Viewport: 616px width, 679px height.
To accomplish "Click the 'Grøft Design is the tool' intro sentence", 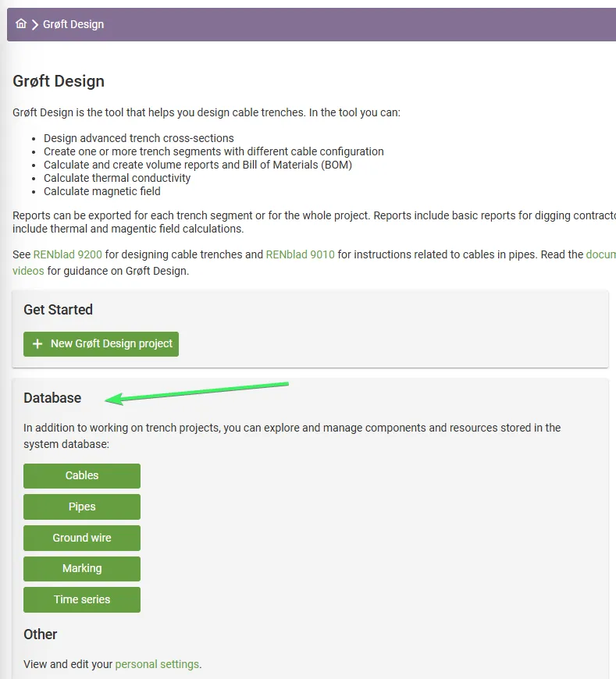I will 206,112.
